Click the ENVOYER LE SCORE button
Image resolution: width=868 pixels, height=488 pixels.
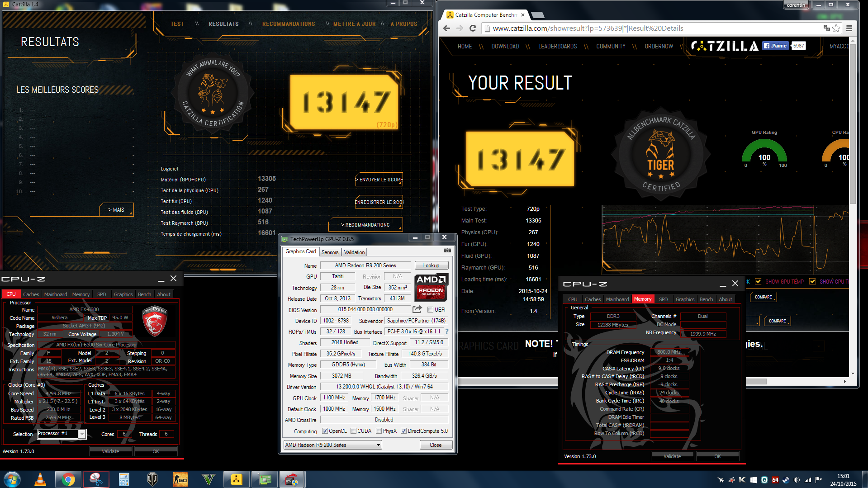(x=379, y=180)
